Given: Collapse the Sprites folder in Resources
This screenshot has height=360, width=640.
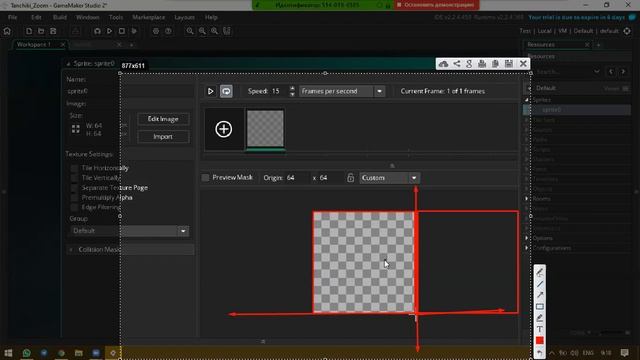Looking at the screenshot, I should (x=527, y=100).
